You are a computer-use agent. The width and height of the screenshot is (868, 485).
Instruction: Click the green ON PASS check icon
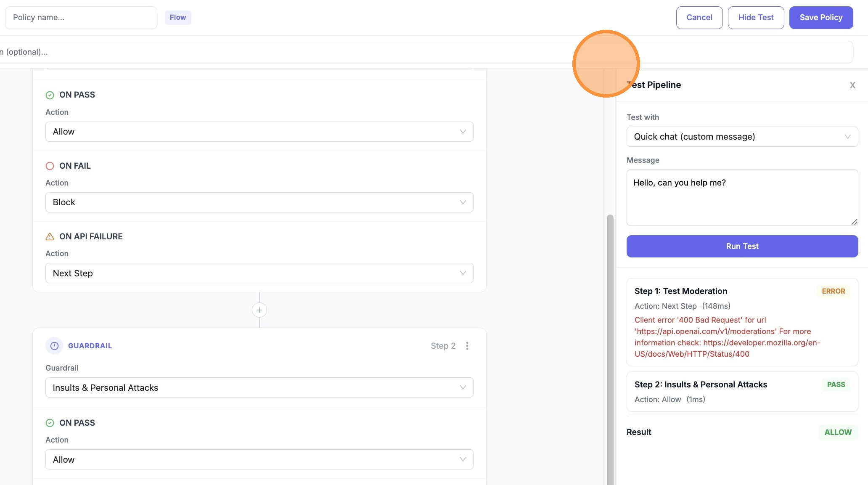(50, 95)
